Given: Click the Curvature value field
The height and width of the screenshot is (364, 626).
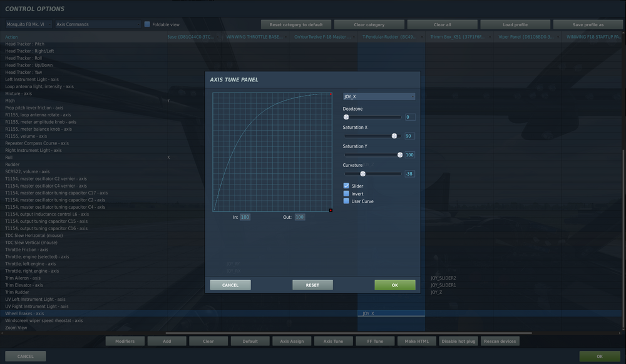Looking at the screenshot, I should (x=409, y=174).
